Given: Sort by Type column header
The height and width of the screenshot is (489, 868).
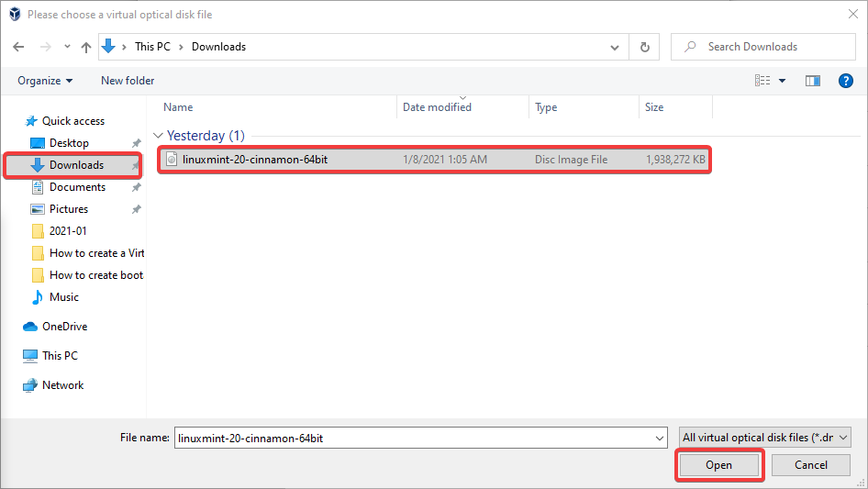Looking at the screenshot, I should point(546,107).
